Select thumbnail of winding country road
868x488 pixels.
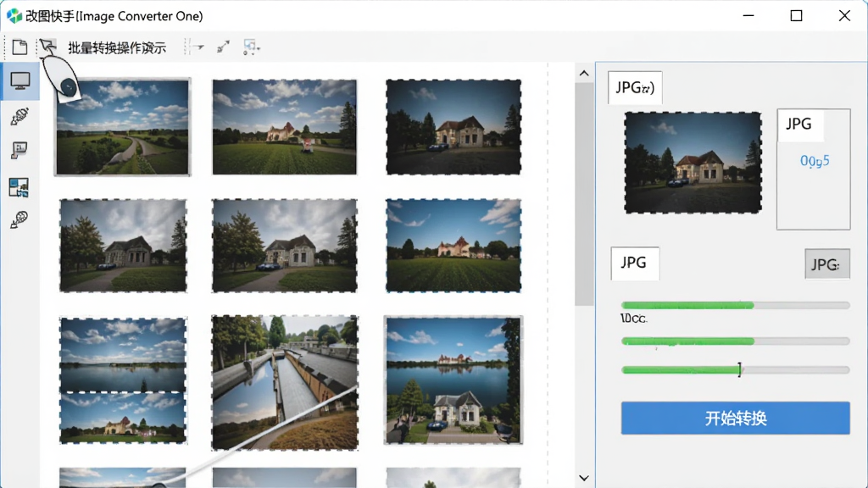tap(122, 127)
